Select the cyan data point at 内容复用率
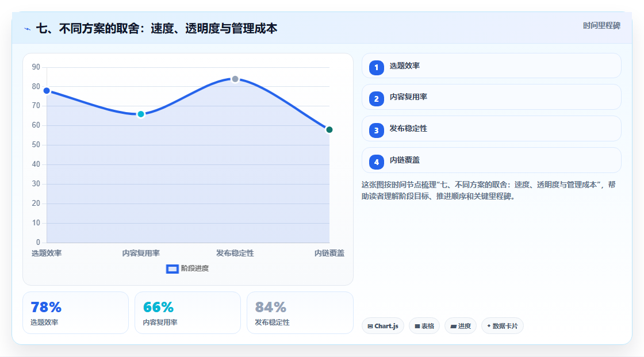Screen dimensions: 644x357 click(x=141, y=114)
